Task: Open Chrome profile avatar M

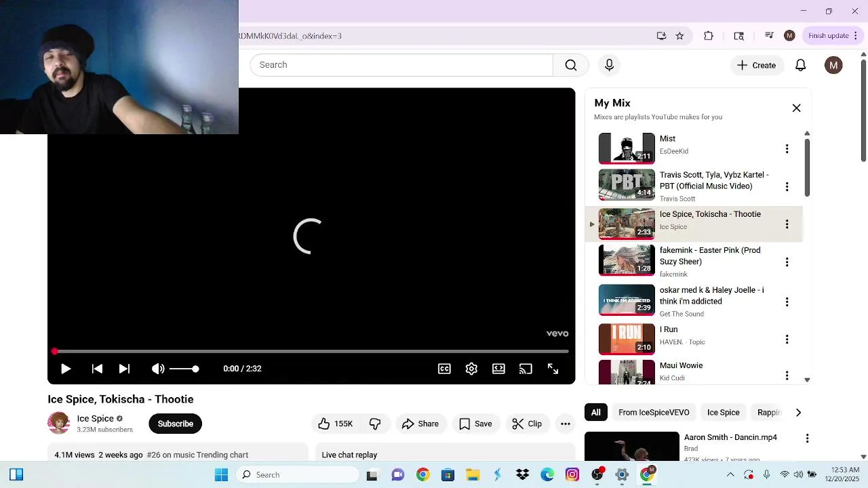Action: coord(789,36)
